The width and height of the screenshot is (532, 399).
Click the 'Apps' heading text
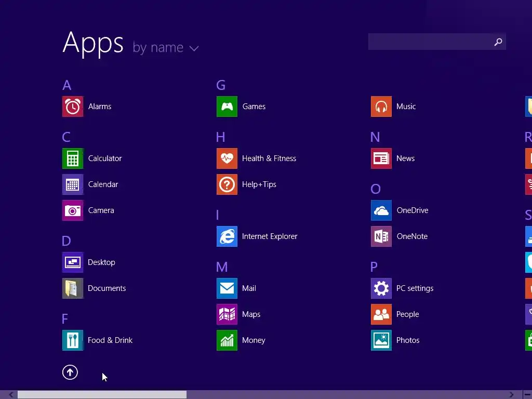(93, 44)
